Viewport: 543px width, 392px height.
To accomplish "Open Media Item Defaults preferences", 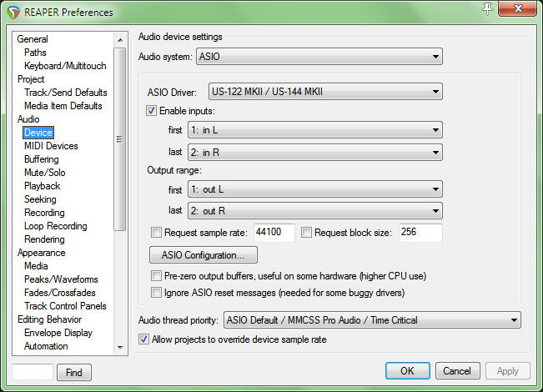I will pyautogui.click(x=63, y=106).
